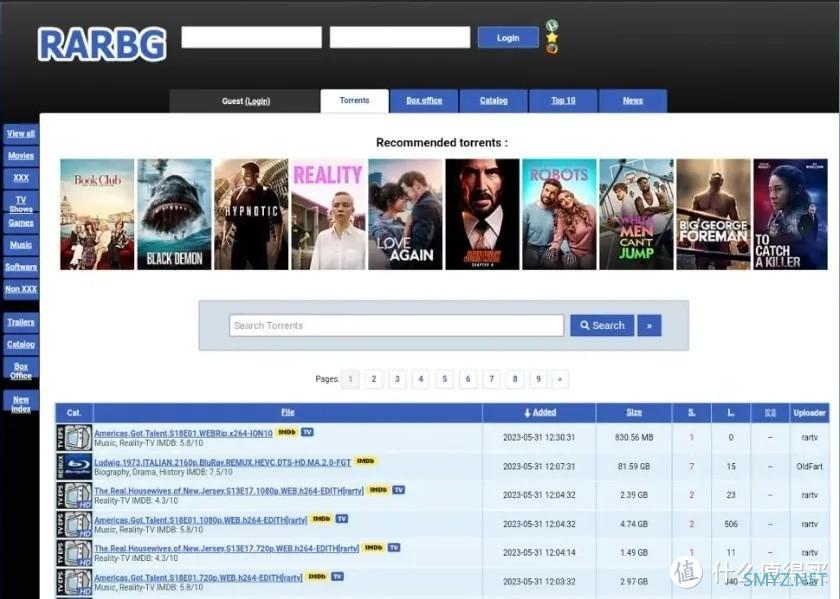Screen dimensions: 840x599
Task: Open the News tab
Action: point(633,101)
